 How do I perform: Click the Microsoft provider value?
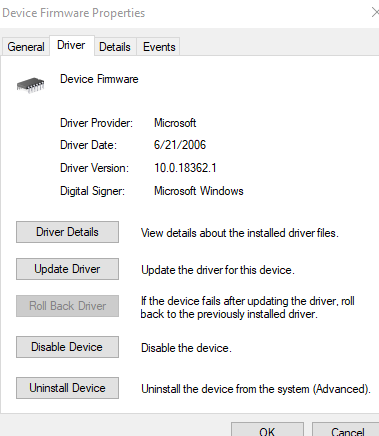[x=175, y=123]
